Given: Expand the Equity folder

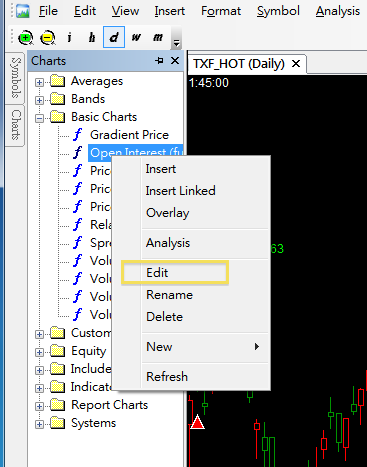Looking at the screenshot, I should (x=39, y=352).
